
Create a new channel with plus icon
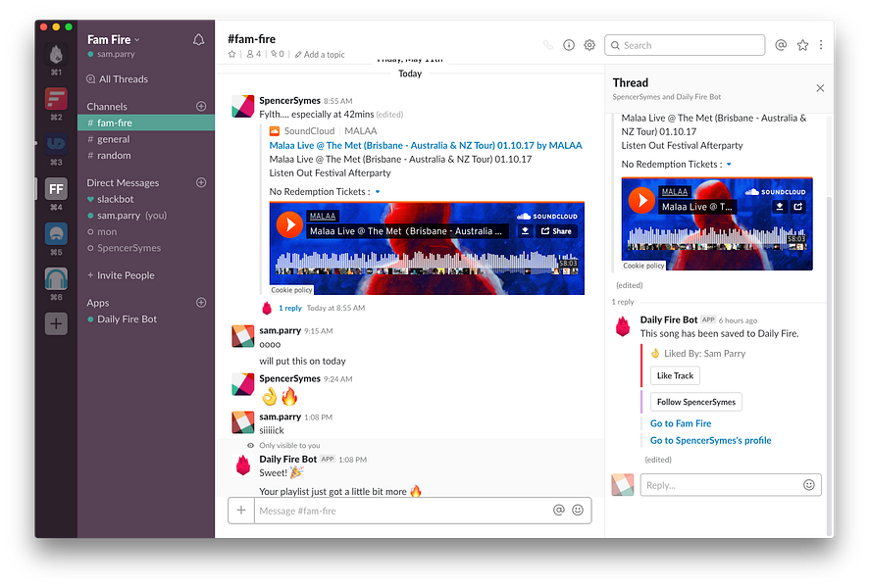point(201,106)
